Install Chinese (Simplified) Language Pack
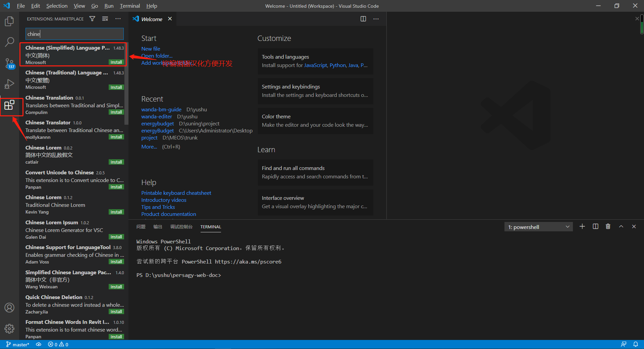The height and width of the screenshot is (349, 644). [x=116, y=62]
